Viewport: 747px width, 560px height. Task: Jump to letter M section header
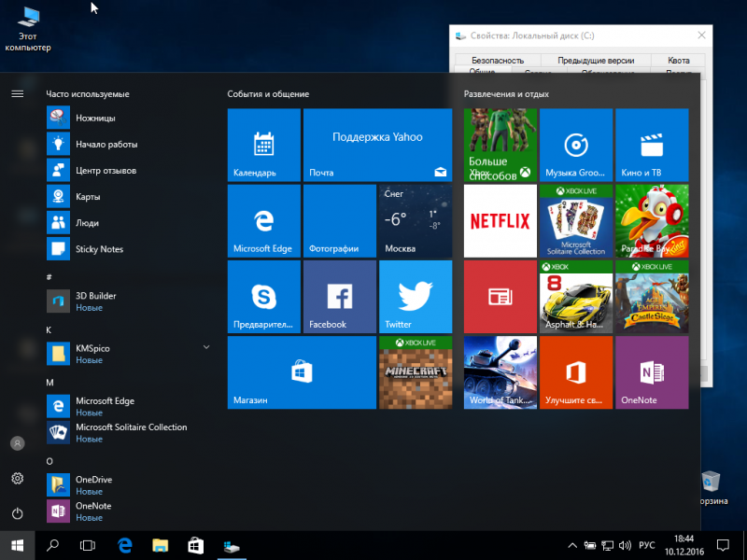click(49, 383)
